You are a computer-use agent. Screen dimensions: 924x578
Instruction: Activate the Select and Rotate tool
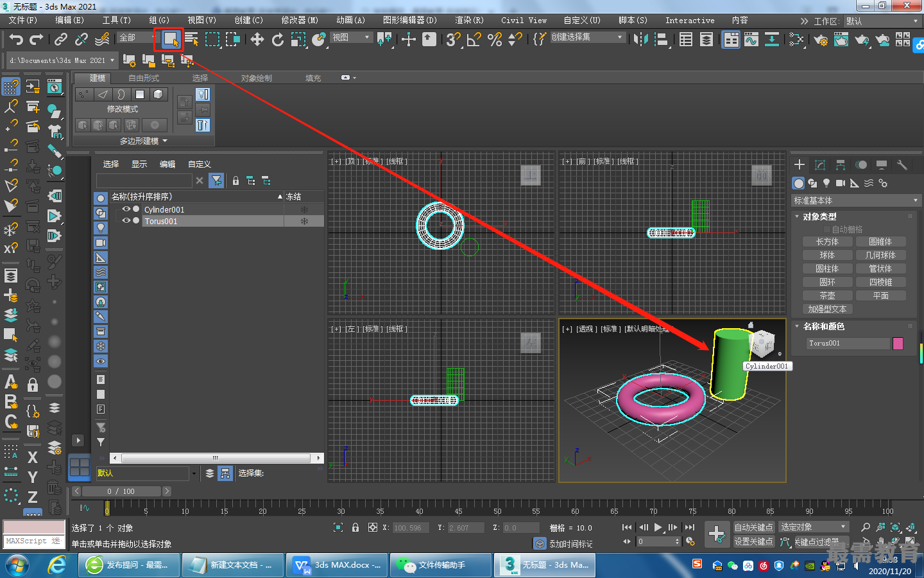(x=278, y=40)
